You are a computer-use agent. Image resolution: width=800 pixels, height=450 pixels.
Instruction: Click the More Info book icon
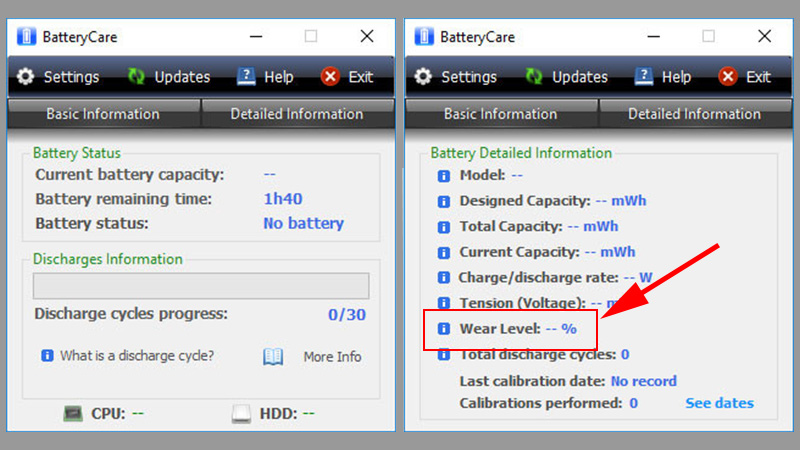click(x=273, y=356)
